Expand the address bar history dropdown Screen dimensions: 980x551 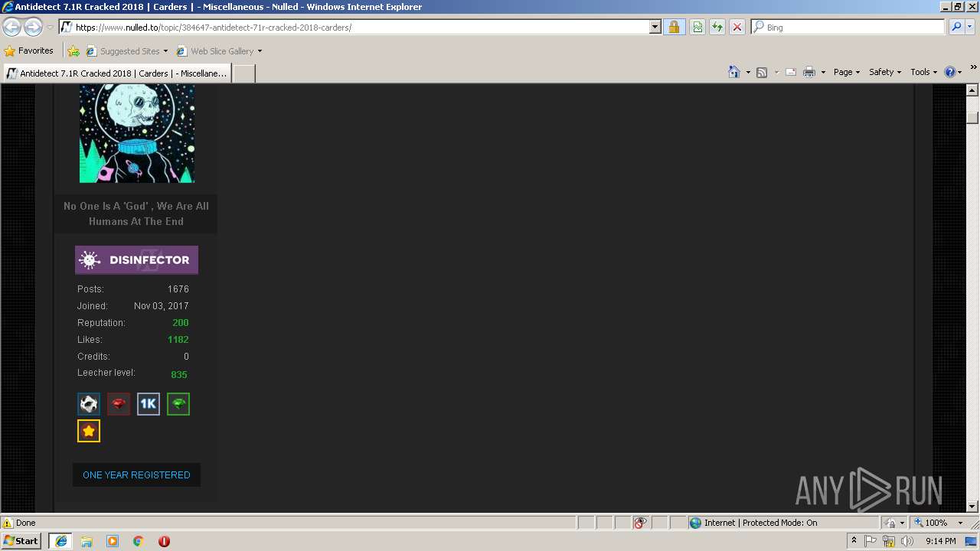(655, 27)
